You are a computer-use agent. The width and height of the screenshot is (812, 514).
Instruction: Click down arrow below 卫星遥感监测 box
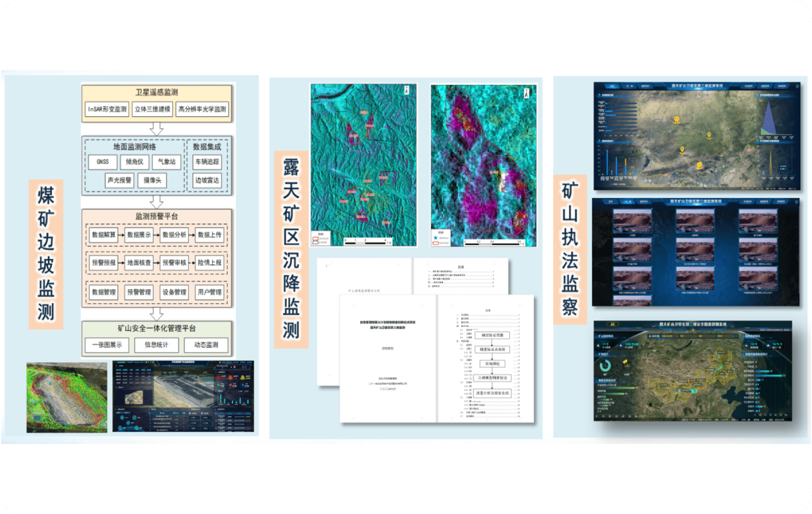click(156, 129)
